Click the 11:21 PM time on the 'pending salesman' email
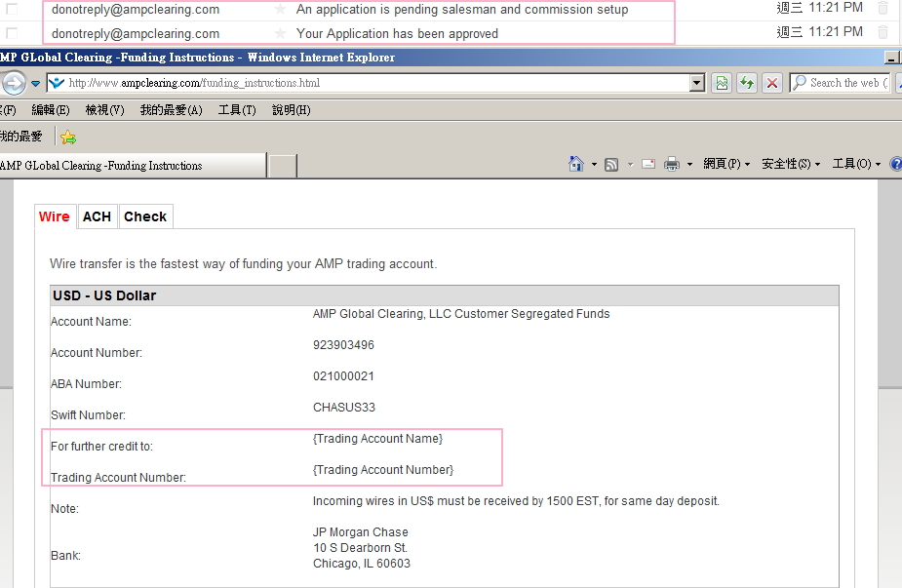 pyautogui.click(x=836, y=8)
